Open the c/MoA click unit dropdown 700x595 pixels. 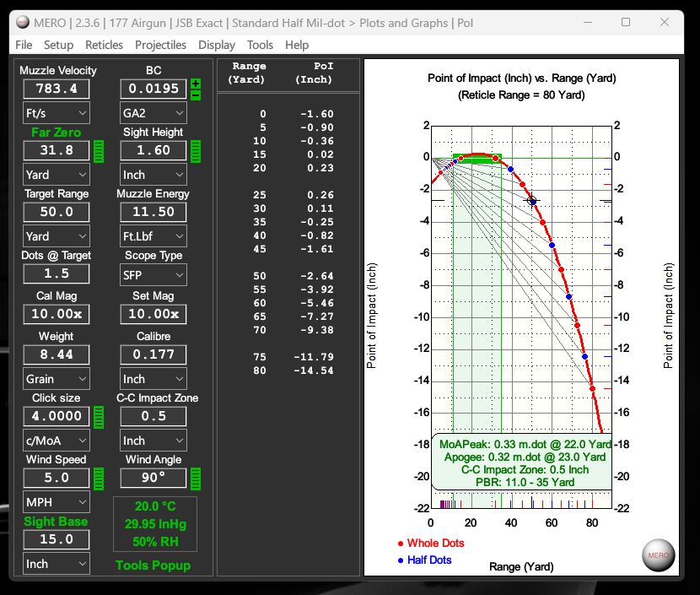(x=57, y=441)
